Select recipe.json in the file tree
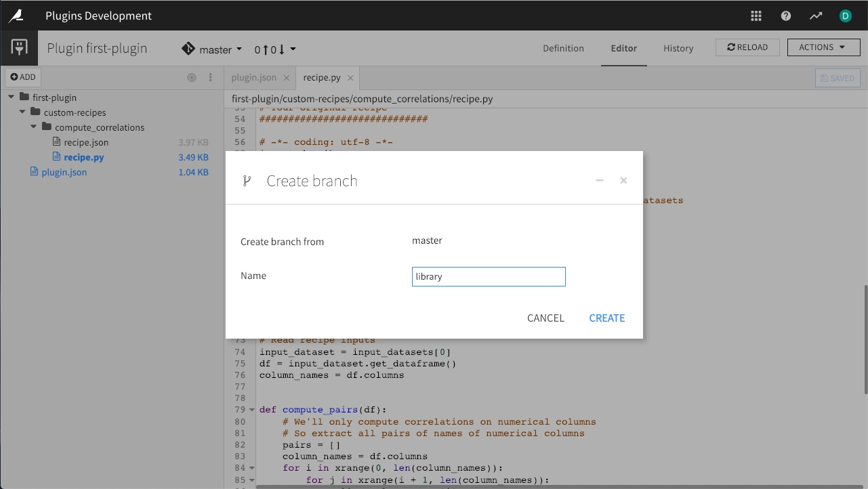The width and height of the screenshot is (868, 489). point(86,142)
